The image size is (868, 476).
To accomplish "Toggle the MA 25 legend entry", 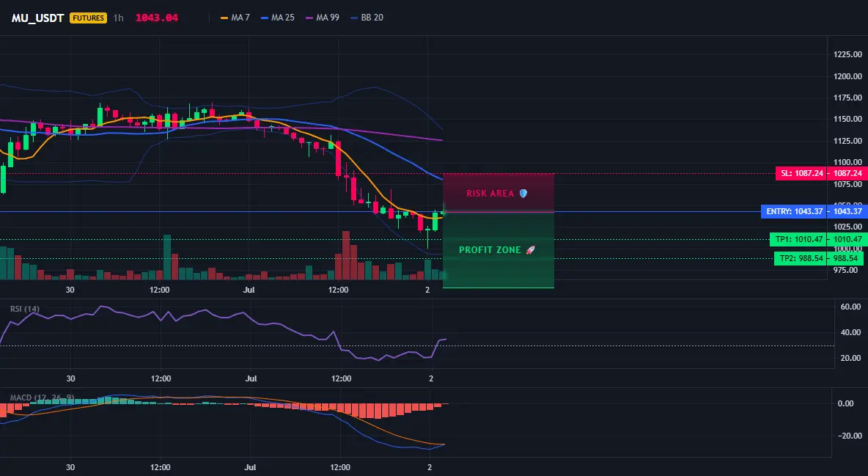I will (277, 18).
